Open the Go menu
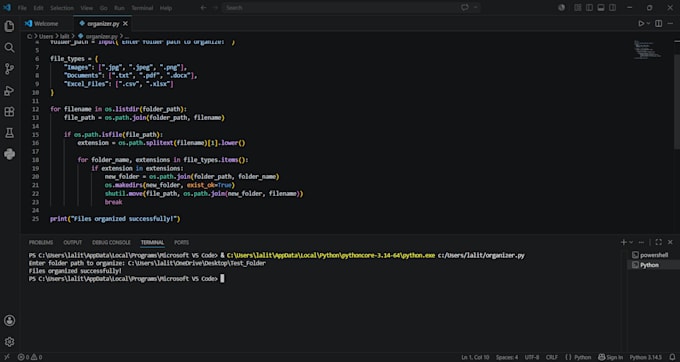 tap(103, 8)
